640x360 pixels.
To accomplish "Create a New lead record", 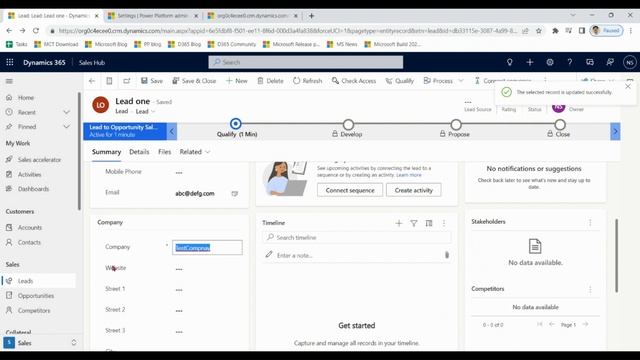I will (236, 81).
